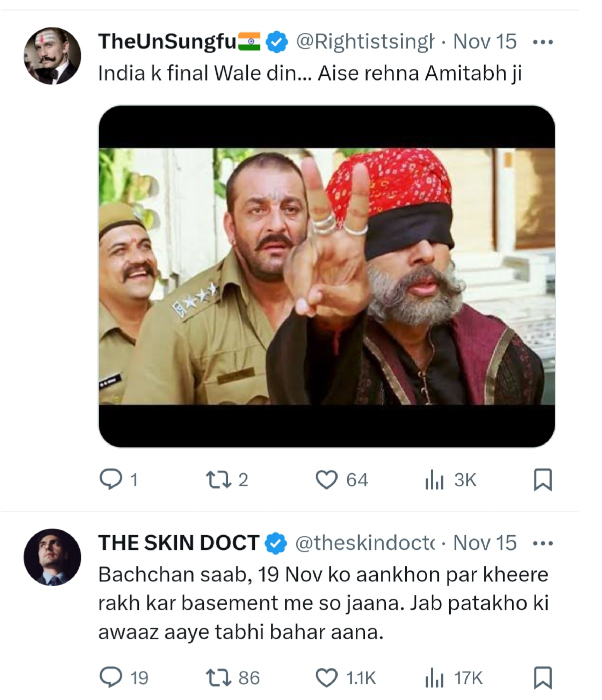This screenshot has height=700, width=602.
Task: Bookmark TheUnSungfu's tweet
Action: point(543,480)
